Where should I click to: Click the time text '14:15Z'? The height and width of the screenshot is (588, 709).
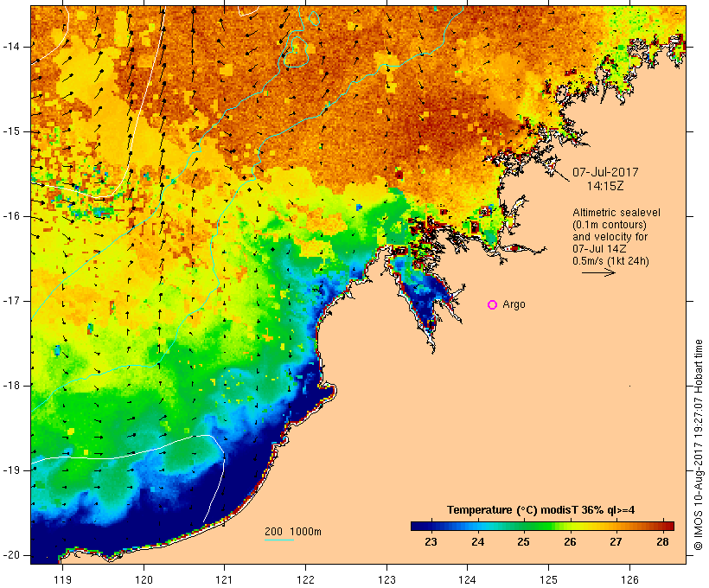[605, 186]
